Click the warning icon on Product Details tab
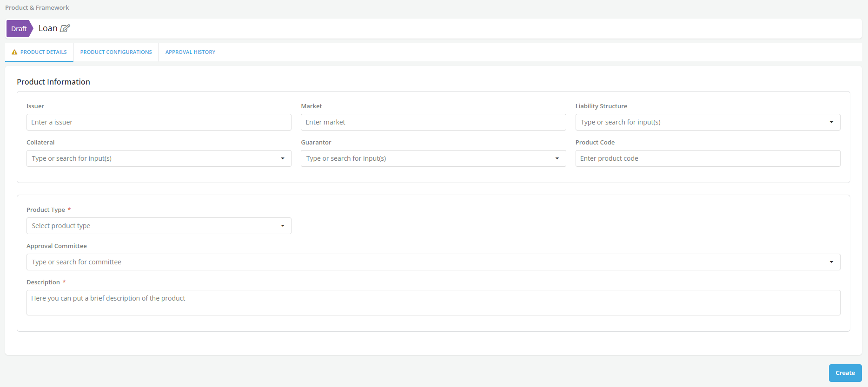Image resolution: width=868 pixels, height=387 pixels. point(14,52)
